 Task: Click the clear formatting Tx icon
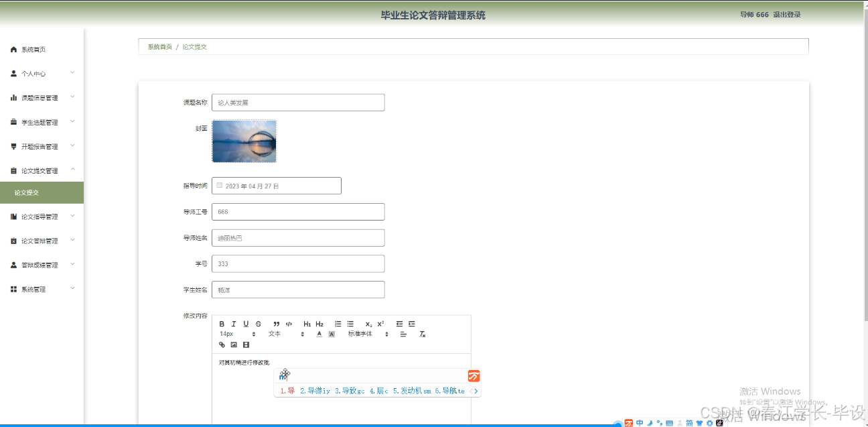pos(422,333)
